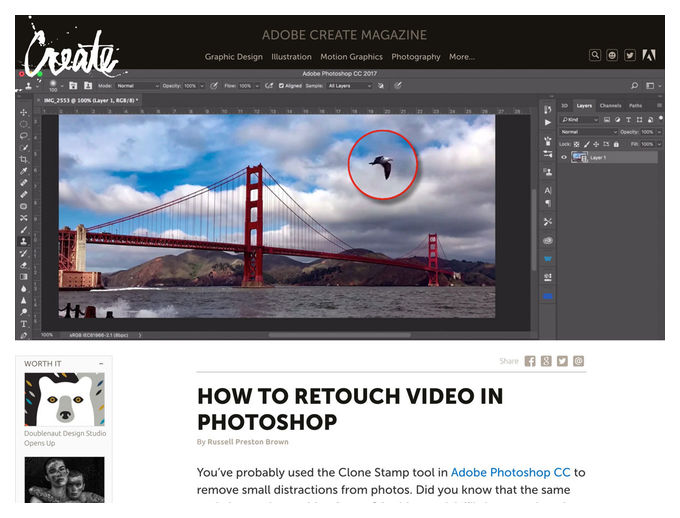Switch to the Paths tab
This screenshot has height=518, width=680.
(x=635, y=105)
